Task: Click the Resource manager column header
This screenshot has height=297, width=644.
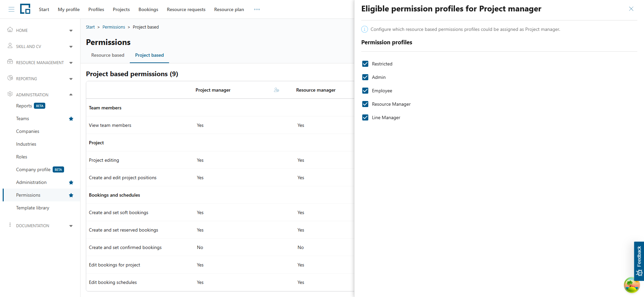Action: pos(316,90)
